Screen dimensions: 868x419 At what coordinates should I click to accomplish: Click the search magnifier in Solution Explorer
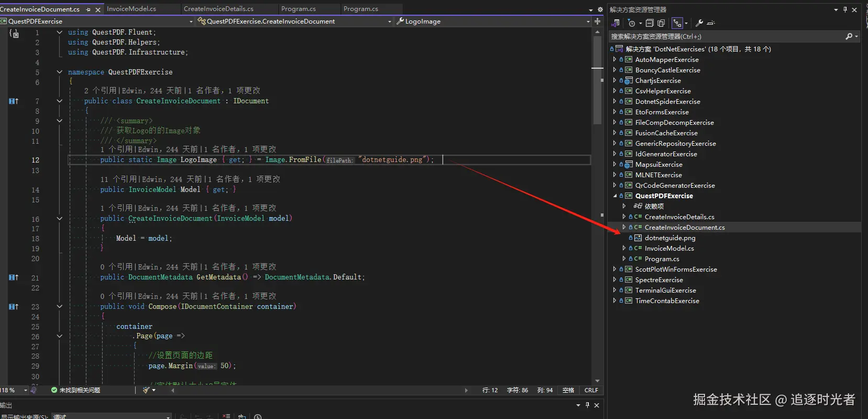(849, 36)
